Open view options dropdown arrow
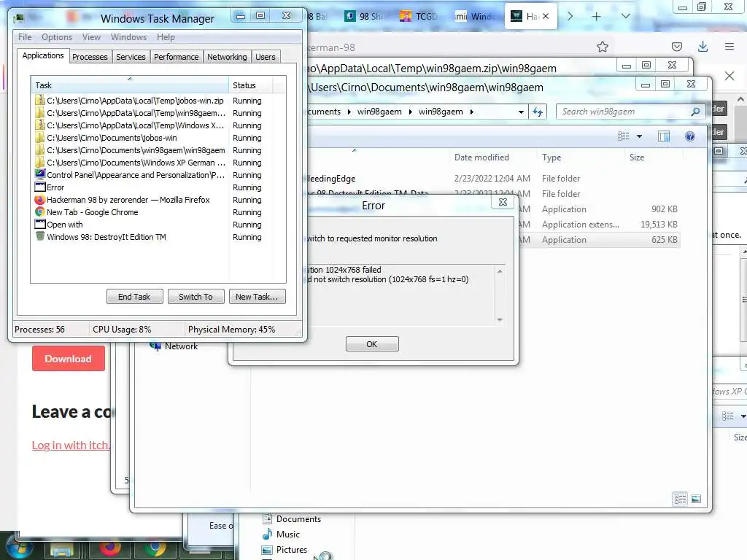Screen dimensions: 747x560 [x=639, y=136]
